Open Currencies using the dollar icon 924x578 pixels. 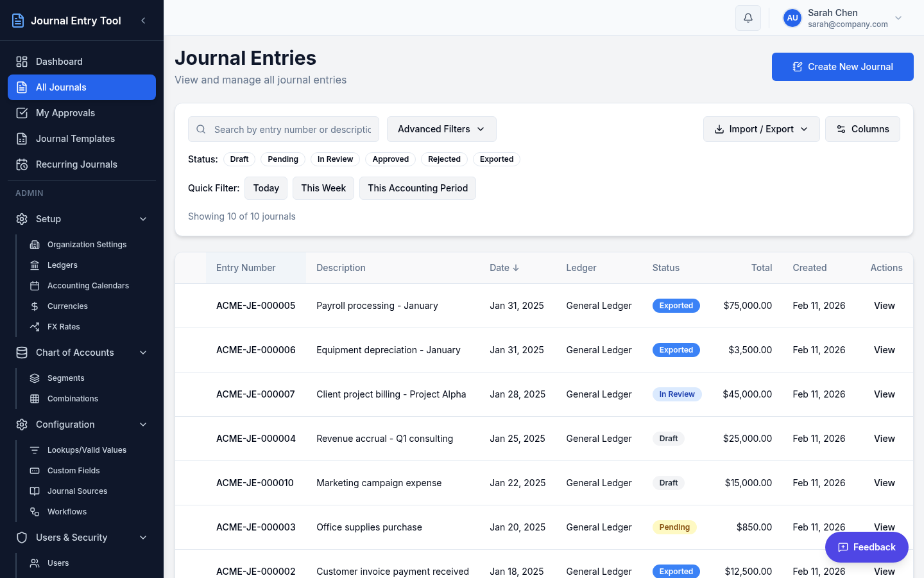click(35, 306)
